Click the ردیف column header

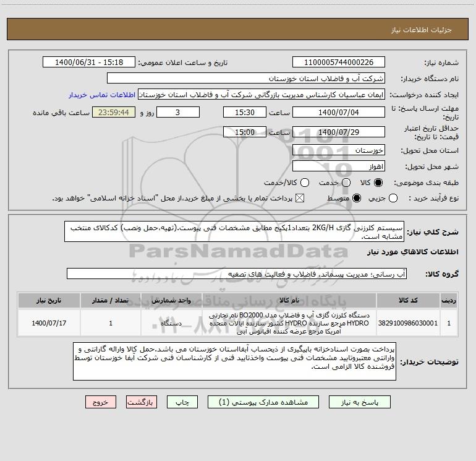coord(449,301)
